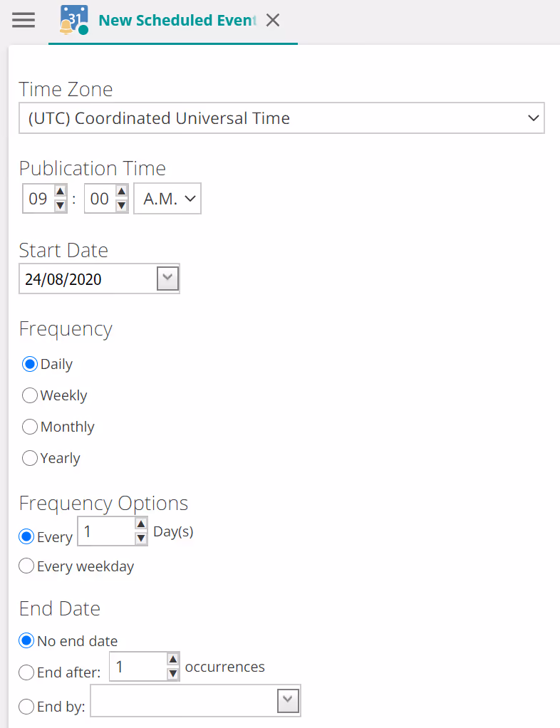The image size is (560, 728).
Task: Open the Time Zone dropdown
Action: pyautogui.click(x=281, y=118)
